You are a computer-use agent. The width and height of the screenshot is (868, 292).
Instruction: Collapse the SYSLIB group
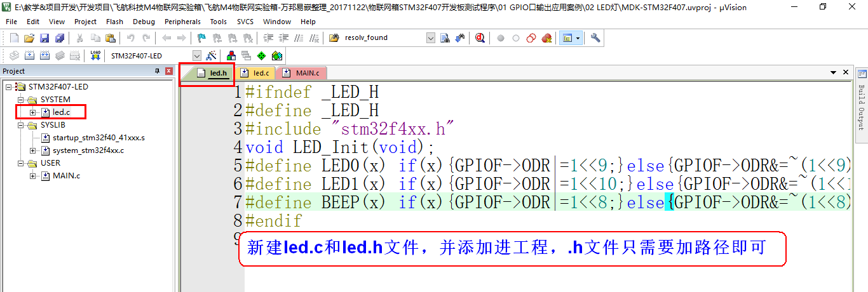tap(21, 125)
